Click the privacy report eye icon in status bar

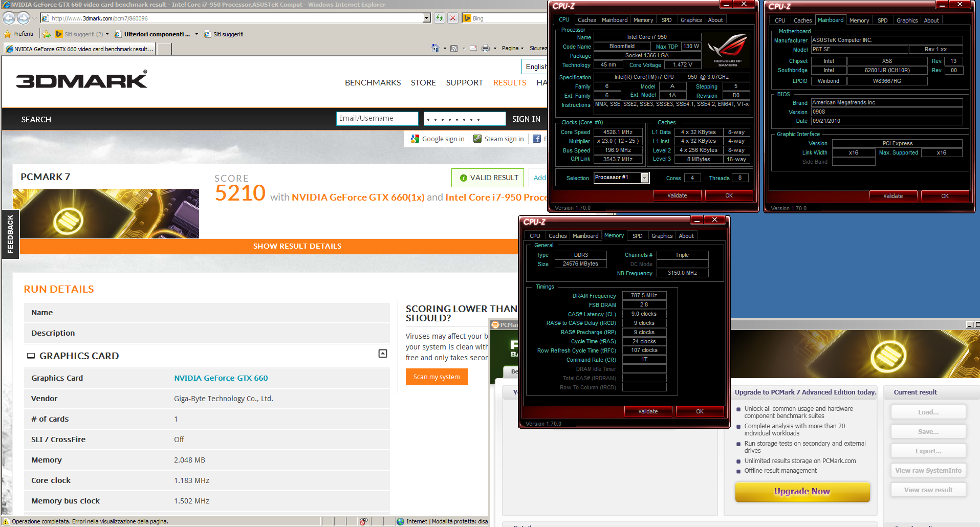363,521
